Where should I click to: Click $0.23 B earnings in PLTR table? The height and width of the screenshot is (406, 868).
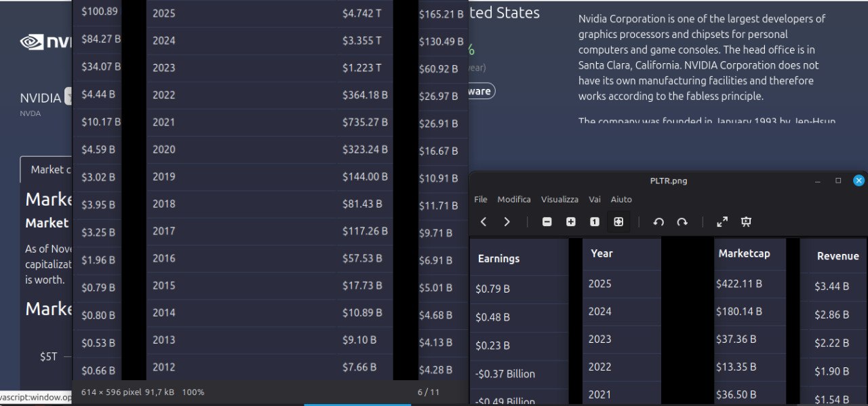coord(492,346)
